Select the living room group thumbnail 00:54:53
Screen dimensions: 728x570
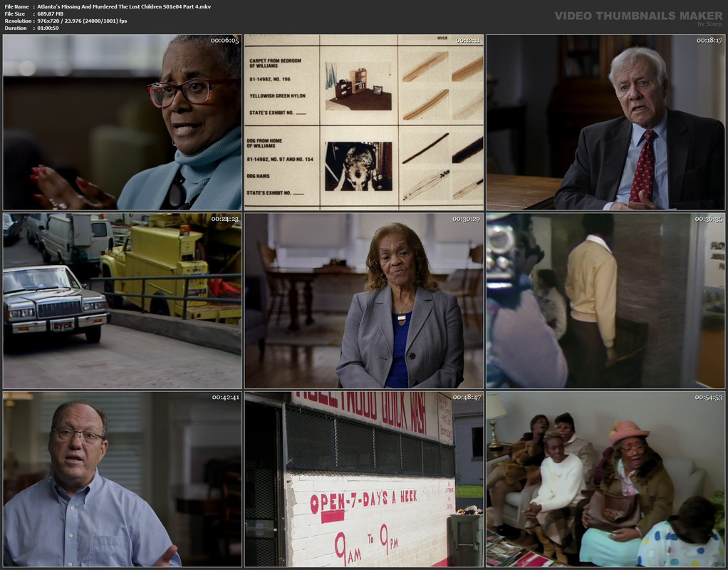click(x=605, y=480)
